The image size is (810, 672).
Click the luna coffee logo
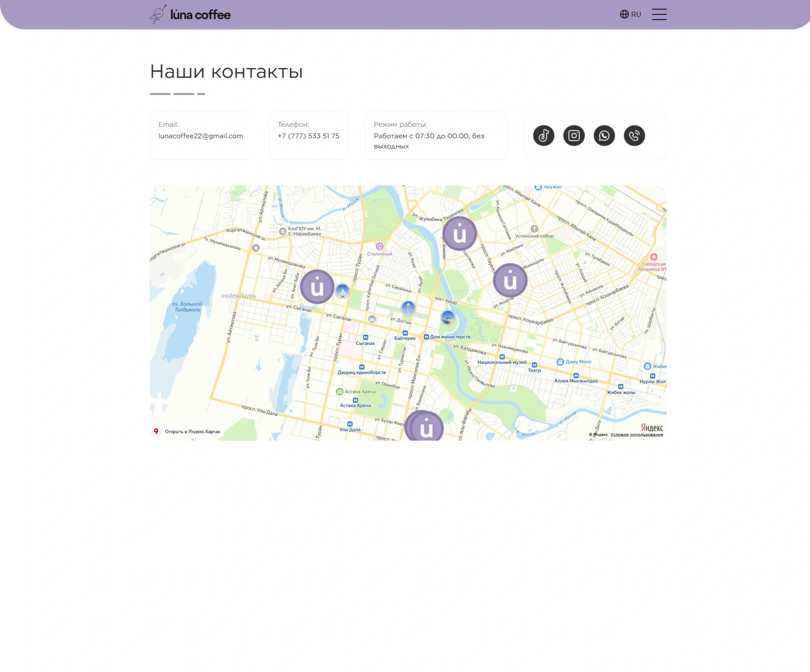190,14
